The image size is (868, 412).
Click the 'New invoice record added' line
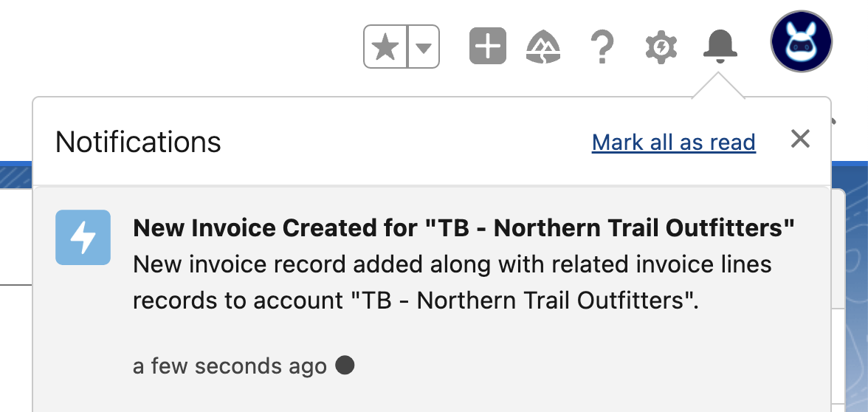point(452,264)
